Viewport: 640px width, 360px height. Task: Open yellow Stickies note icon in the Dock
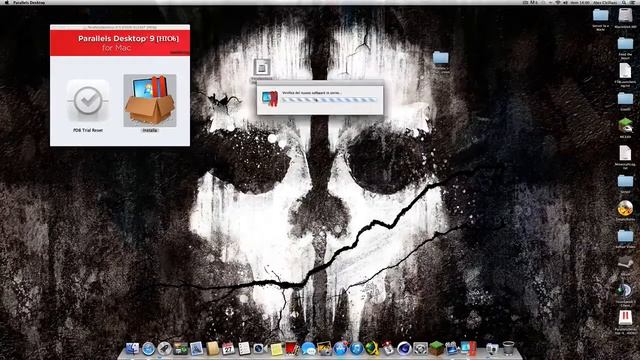276,349
